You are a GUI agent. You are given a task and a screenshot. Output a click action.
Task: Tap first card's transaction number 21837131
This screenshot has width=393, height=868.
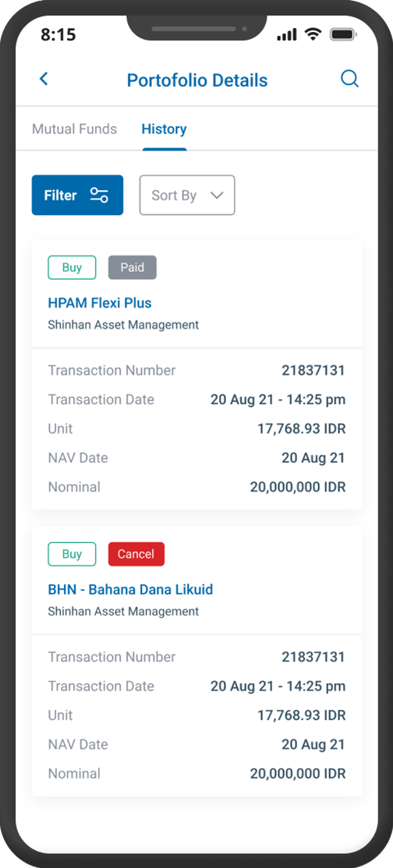pyautogui.click(x=313, y=370)
